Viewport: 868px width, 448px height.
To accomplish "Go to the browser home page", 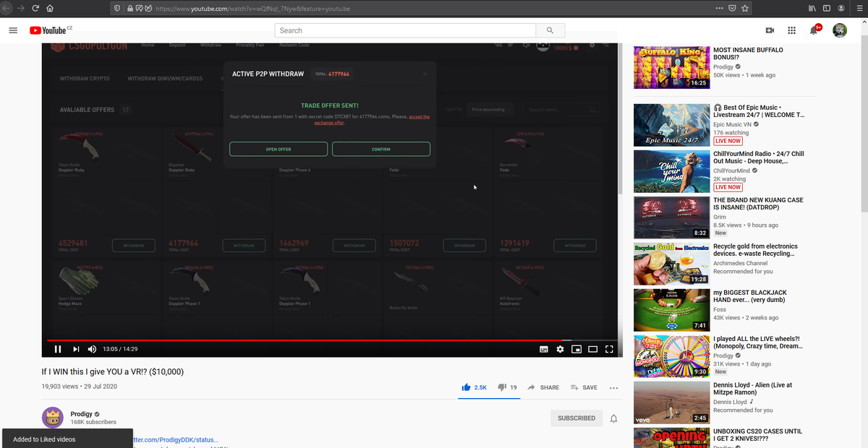I will 50,8.
